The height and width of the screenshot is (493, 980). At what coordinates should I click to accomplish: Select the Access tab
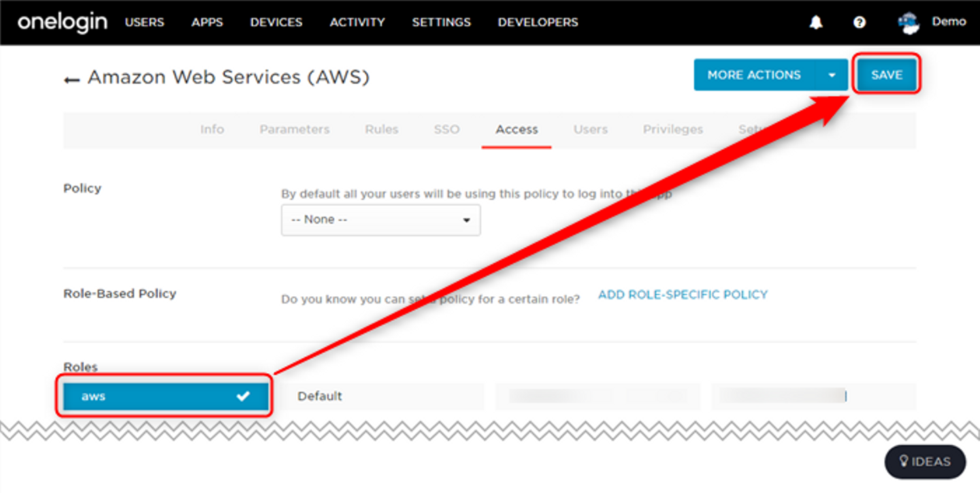point(517,129)
